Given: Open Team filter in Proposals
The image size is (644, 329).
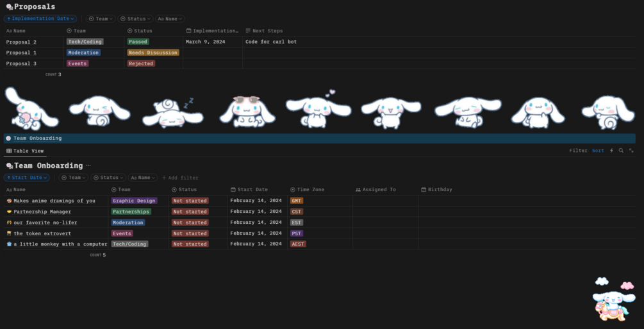Looking at the screenshot, I should [101, 19].
